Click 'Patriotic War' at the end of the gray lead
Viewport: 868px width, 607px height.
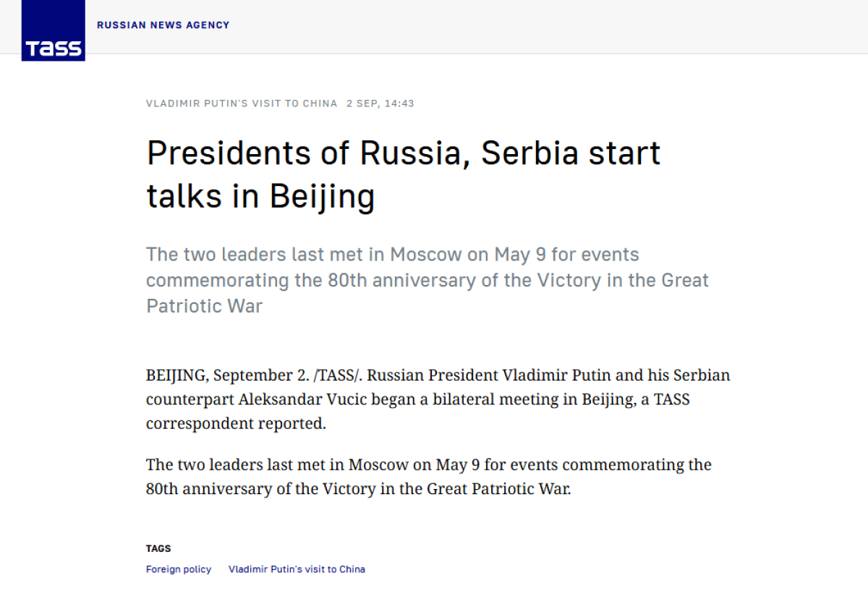(204, 305)
